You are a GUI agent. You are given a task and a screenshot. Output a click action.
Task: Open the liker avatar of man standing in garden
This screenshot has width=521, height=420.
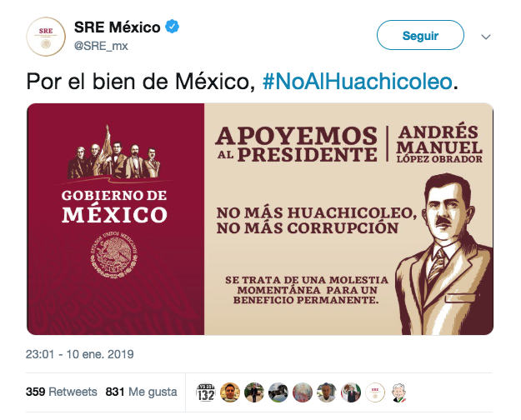tap(254, 392)
